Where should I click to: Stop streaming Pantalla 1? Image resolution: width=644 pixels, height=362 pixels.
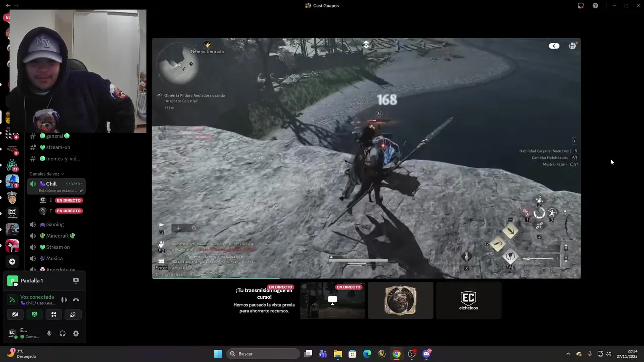(x=76, y=281)
